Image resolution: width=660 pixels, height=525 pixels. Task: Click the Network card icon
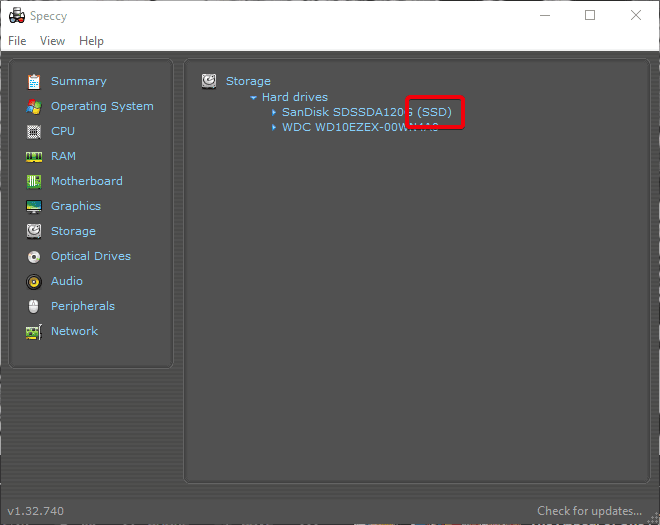34,332
